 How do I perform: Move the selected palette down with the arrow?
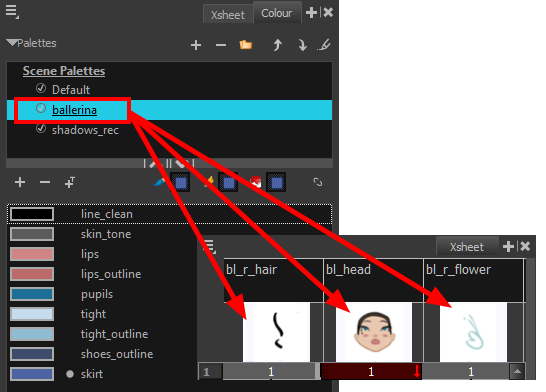click(302, 45)
